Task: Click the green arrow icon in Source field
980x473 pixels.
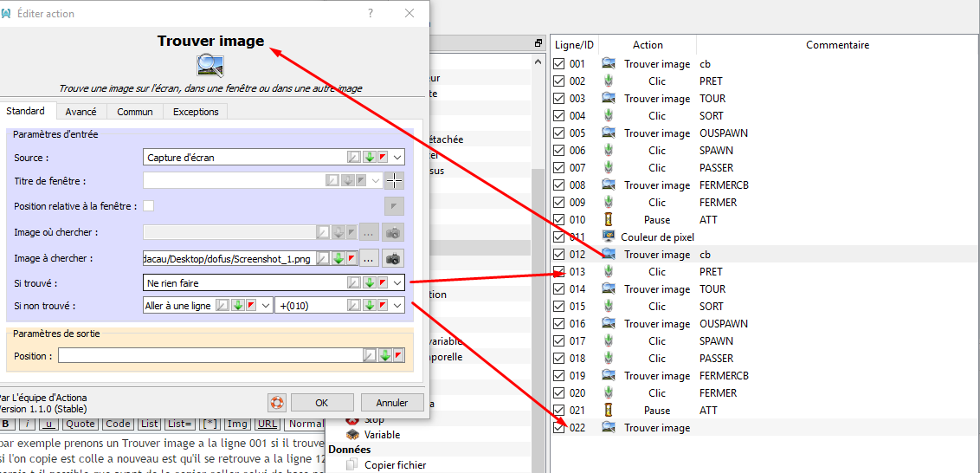Action: (x=368, y=158)
